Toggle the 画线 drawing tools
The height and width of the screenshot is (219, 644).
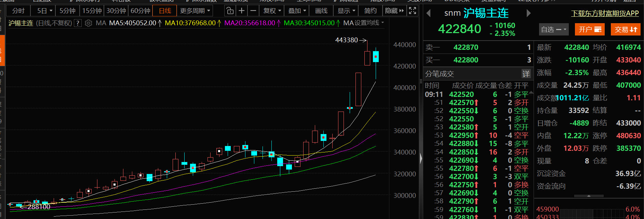point(321,11)
